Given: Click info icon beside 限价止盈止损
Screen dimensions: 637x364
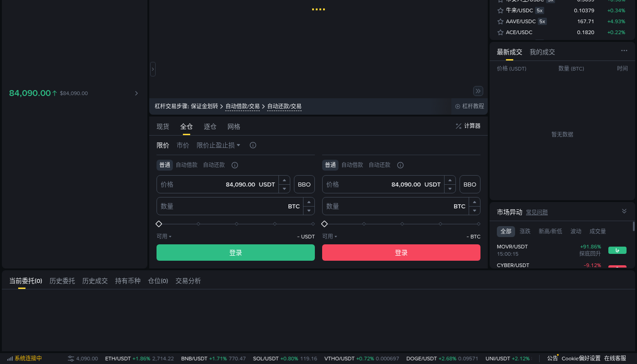Looking at the screenshot, I should [253, 145].
